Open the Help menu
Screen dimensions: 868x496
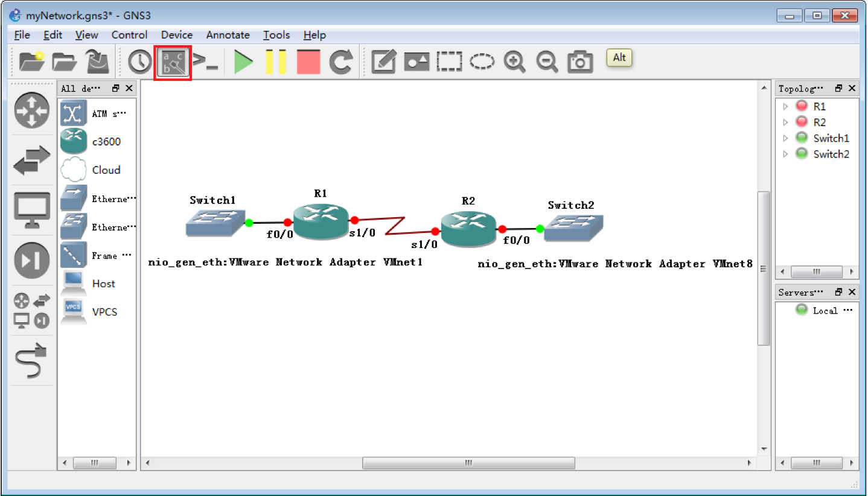click(x=314, y=35)
